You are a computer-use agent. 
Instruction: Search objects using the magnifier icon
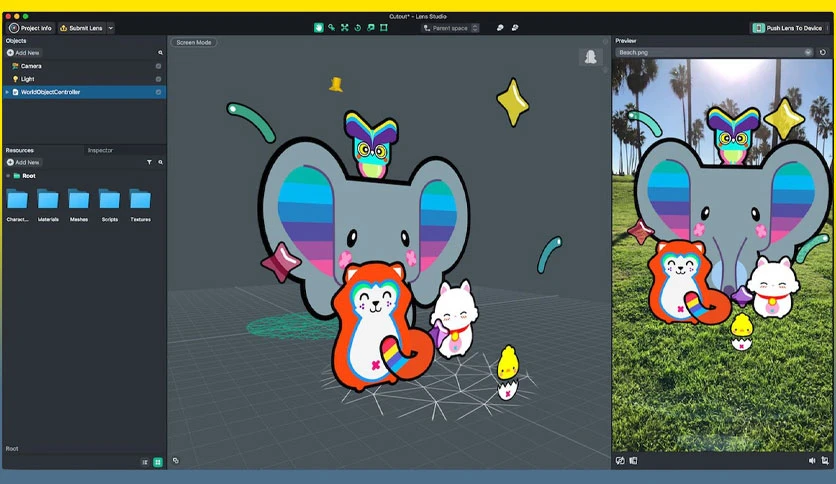click(160, 53)
